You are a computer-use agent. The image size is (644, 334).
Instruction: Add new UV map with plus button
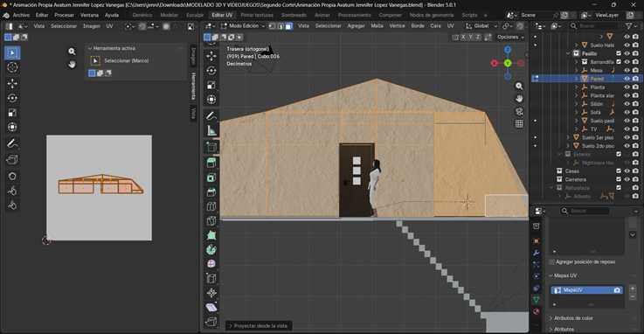(x=633, y=289)
